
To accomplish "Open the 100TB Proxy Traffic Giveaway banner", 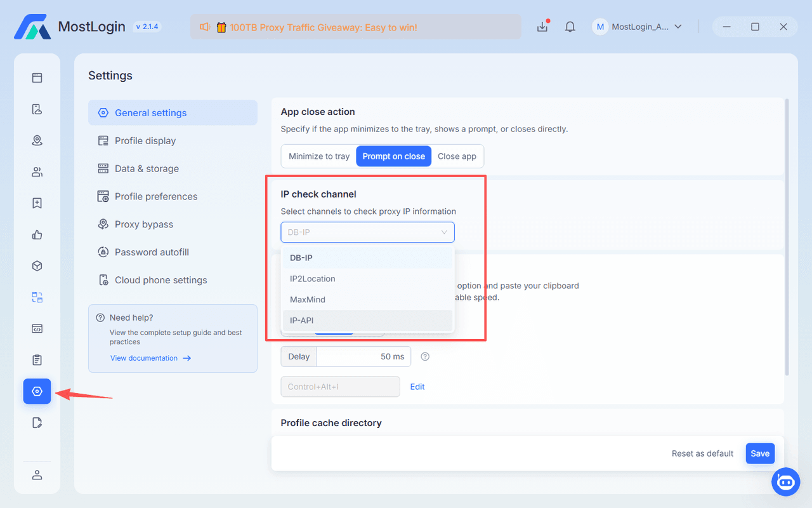I will (356, 27).
